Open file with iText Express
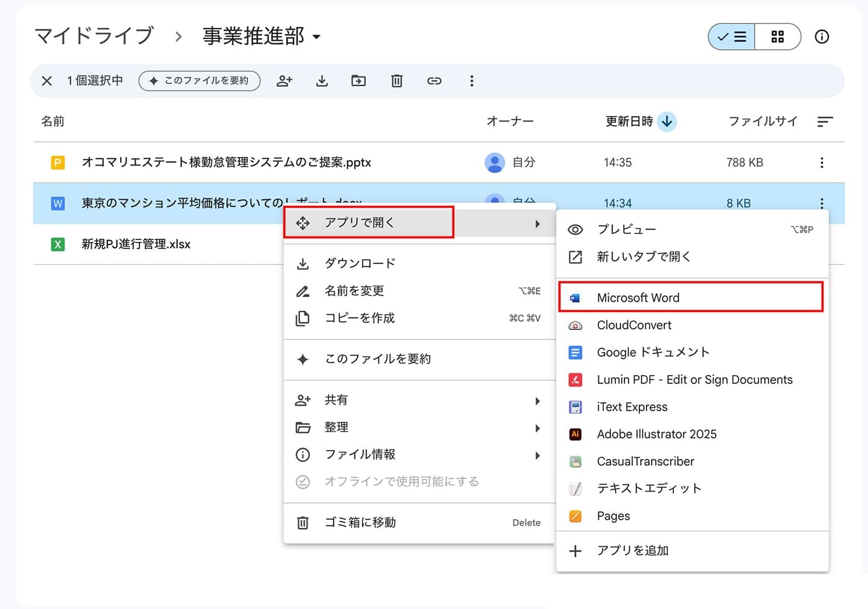868x609 pixels. [x=693, y=407]
